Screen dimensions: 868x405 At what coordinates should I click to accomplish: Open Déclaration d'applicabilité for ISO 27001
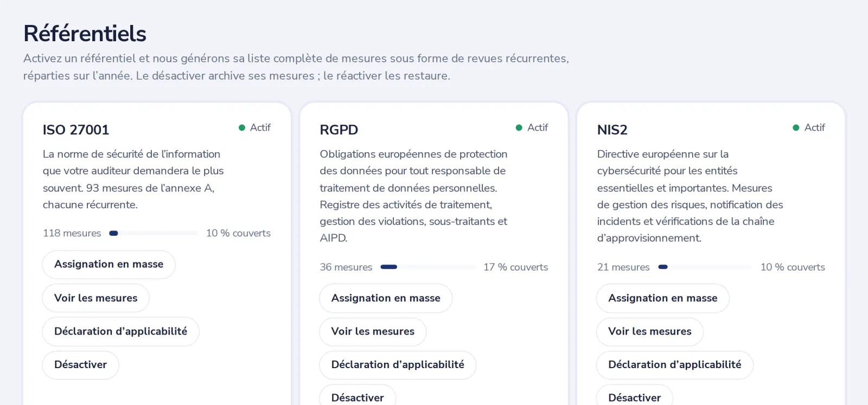pos(121,331)
